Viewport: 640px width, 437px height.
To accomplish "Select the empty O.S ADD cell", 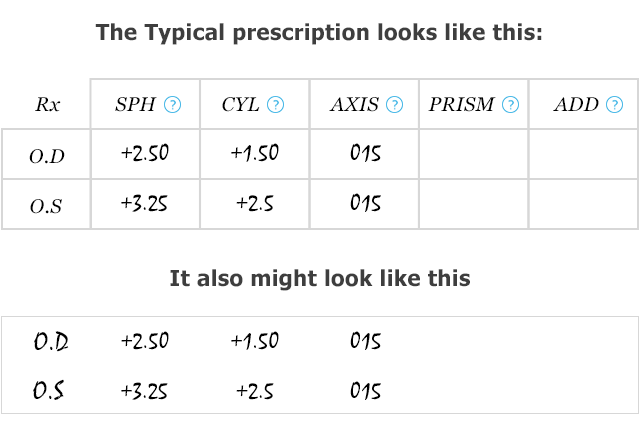I will click(x=583, y=204).
